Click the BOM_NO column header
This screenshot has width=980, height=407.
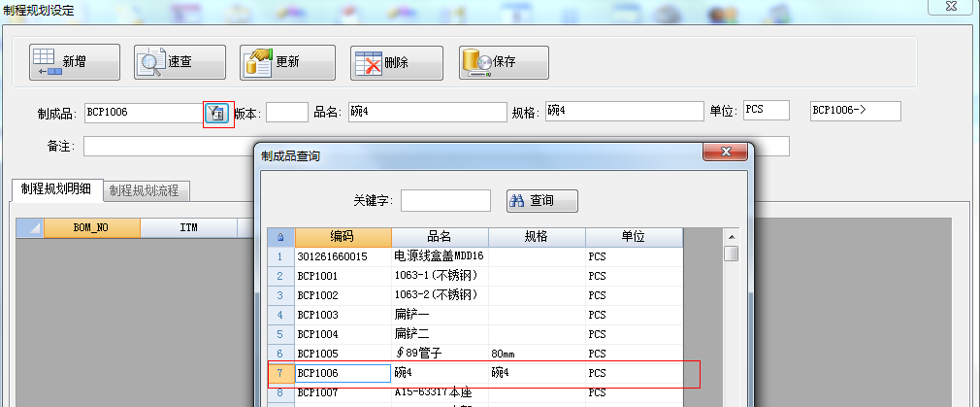92,227
